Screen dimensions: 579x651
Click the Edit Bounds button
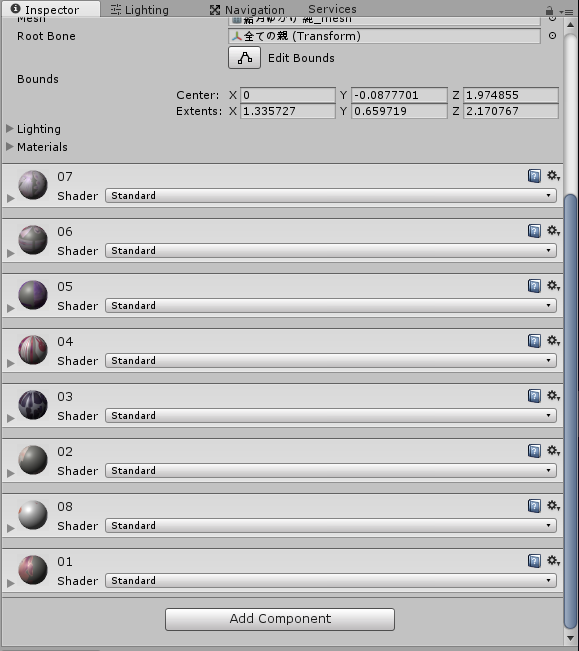tap(244, 58)
